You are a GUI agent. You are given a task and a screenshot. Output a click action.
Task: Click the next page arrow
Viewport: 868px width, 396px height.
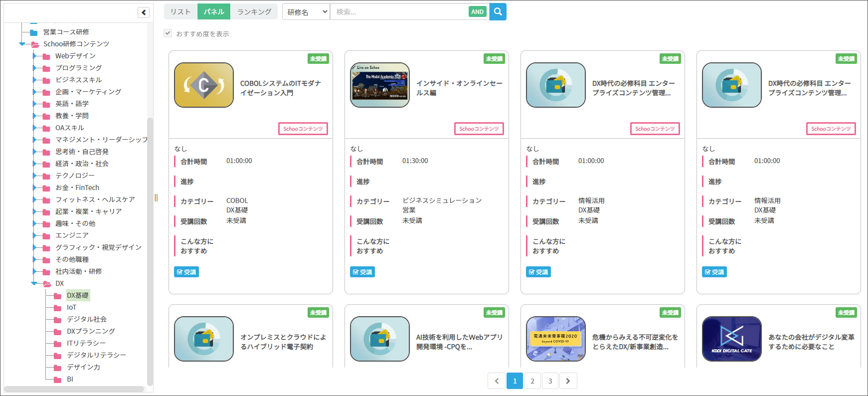(x=568, y=381)
